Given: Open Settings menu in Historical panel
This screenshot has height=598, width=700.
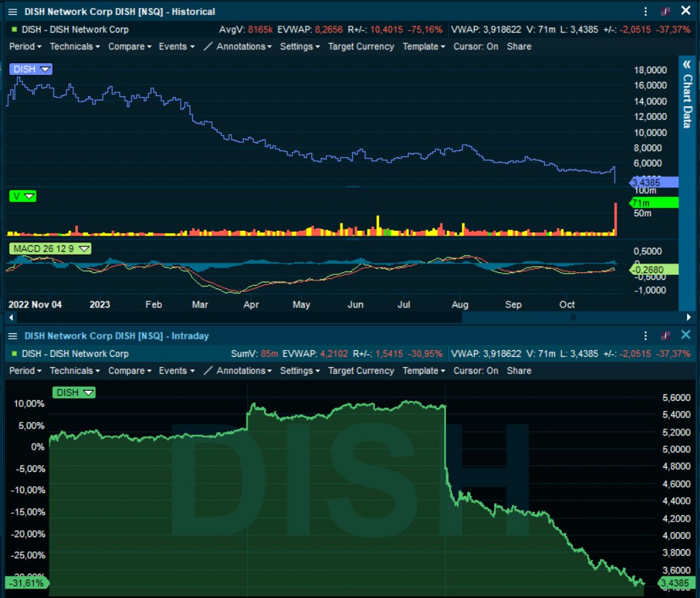Looking at the screenshot, I should (300, 47).
